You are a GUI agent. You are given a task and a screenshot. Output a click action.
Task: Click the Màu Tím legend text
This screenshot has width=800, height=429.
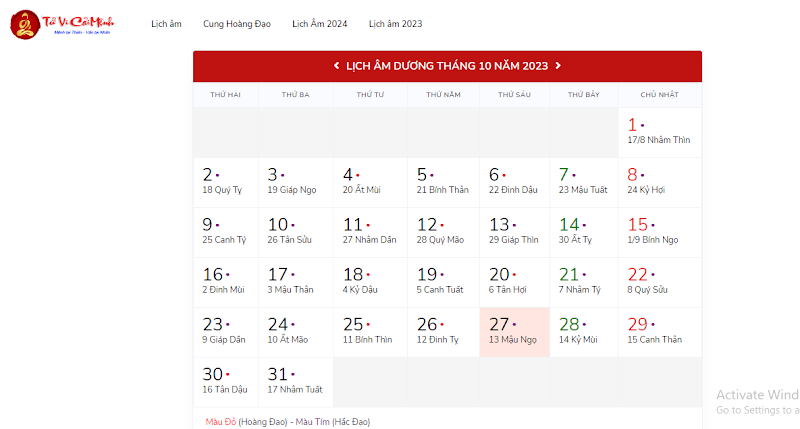[x=312, y=422]
